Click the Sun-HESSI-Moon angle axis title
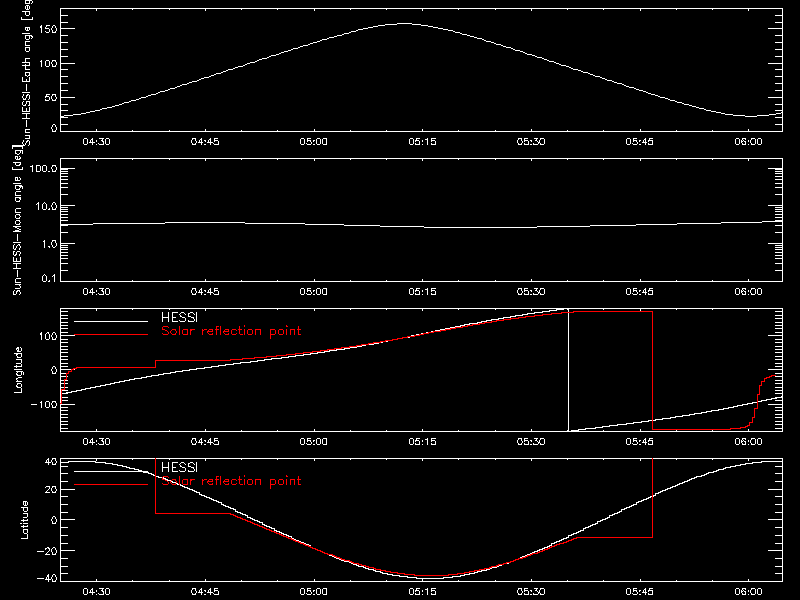The height and width of the screenshot is (600, 800). click(x=17, y=220)
